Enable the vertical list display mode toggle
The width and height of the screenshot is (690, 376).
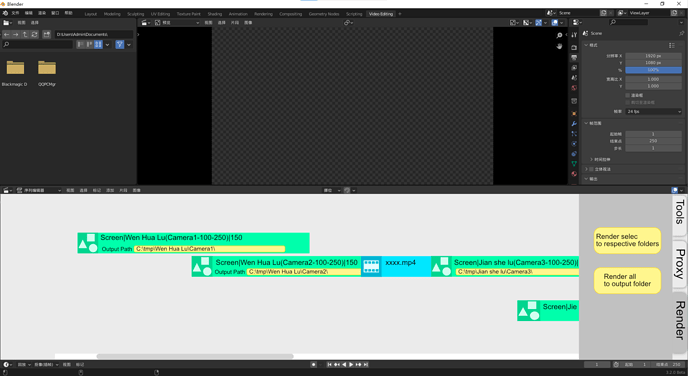(81, 44)
